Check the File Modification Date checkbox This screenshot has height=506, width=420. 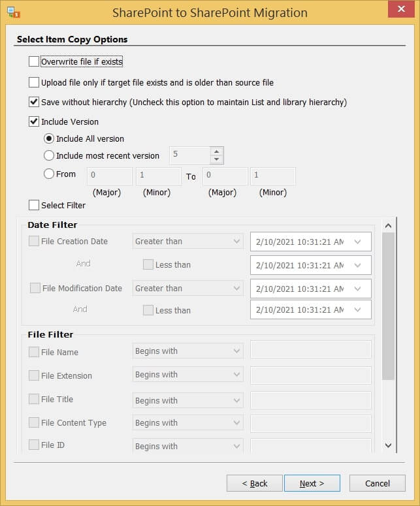pos(35,288)
